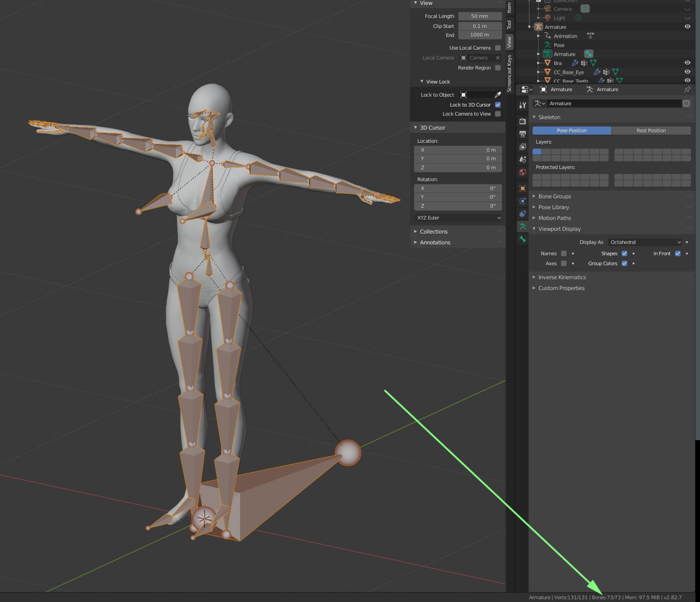The image size is (700, 602).
Task: Click the Clip Start 0.1 m field
Action: coord(480,26)
